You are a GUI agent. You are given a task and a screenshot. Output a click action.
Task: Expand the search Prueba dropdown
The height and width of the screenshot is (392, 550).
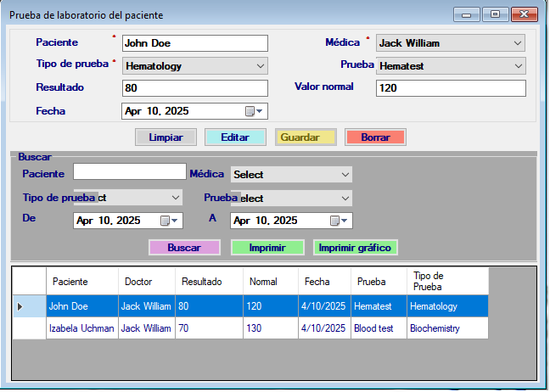[x=345, y=198]
